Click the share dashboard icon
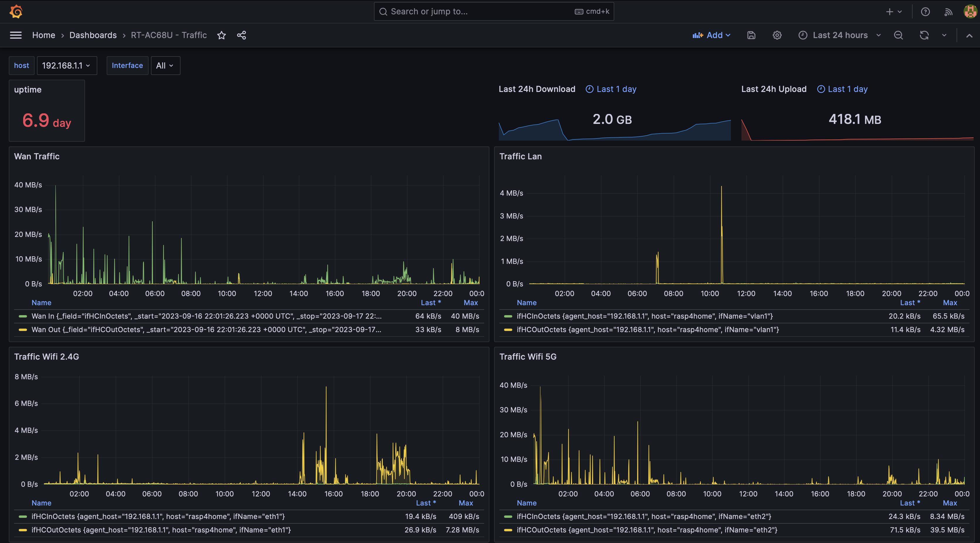980x543 pixels. pos(241,35)
